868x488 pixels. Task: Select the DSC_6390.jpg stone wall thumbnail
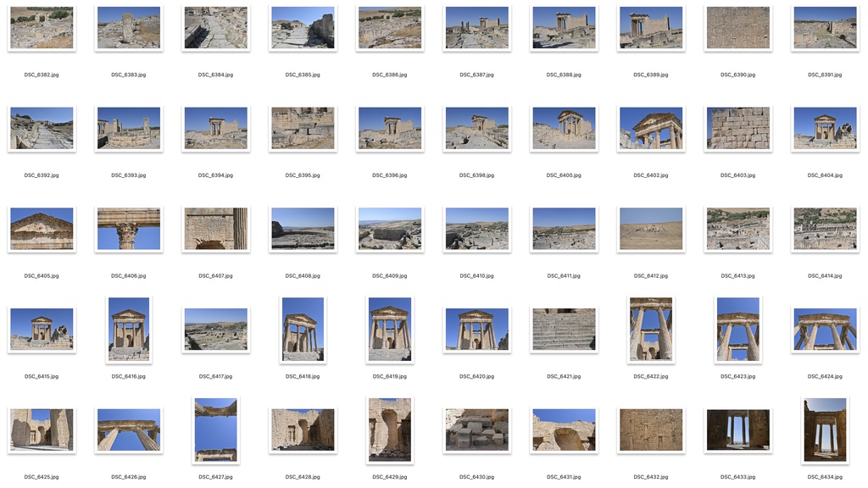tap(738, 28)
